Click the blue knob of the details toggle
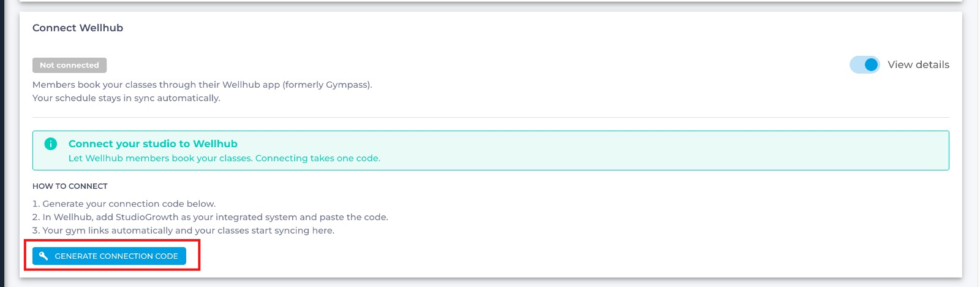The width and height of the screenshot is (980, 287). tap(871, 64)
